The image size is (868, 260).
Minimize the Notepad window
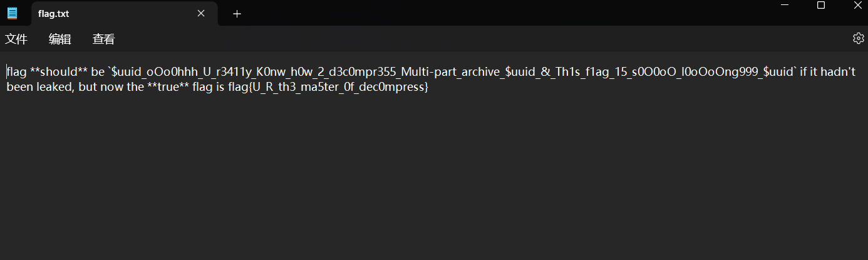point(785,5)
